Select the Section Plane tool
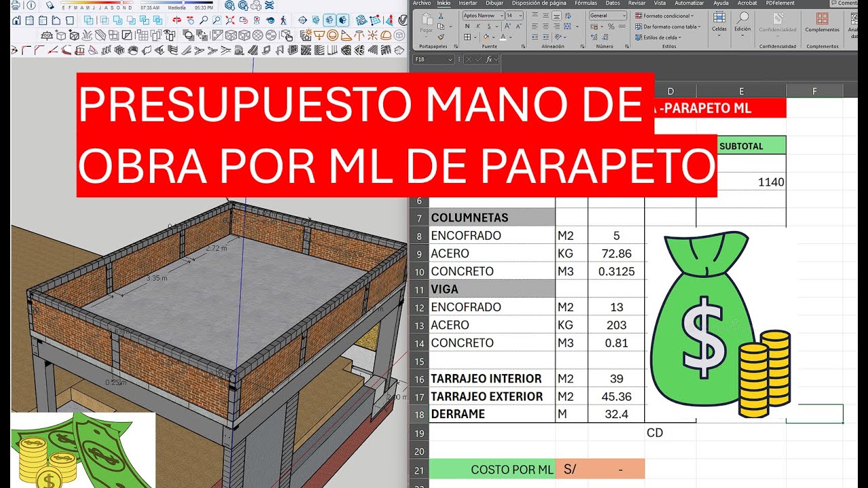This screenshot has width=868, height=488. (x=302, y=20)
